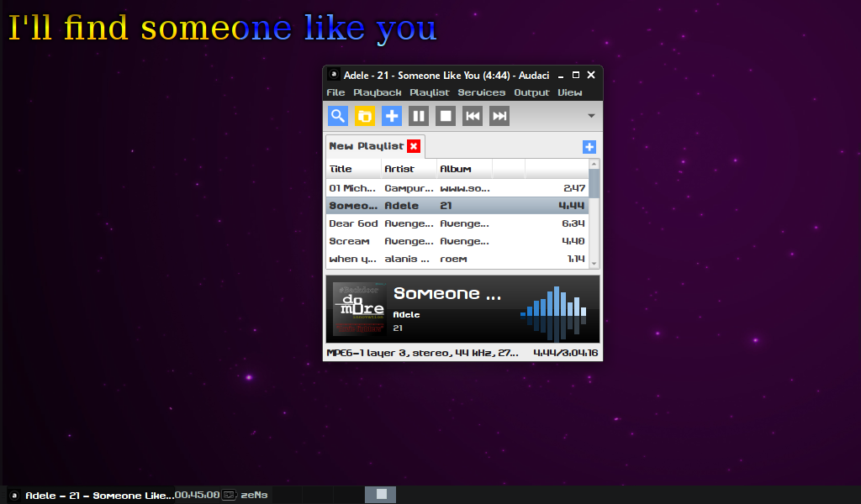This screenshot has width=861, height=504.
Task: Select the '01 Mich...' track row
Action: pyautogui.click(x=457, y=188)
